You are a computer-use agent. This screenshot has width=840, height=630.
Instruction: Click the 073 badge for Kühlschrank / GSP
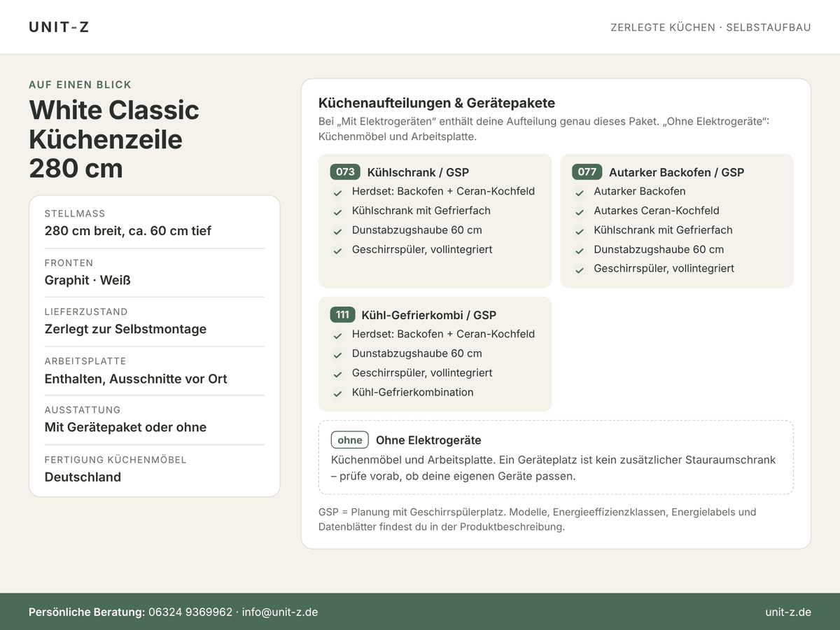(345, 172)
